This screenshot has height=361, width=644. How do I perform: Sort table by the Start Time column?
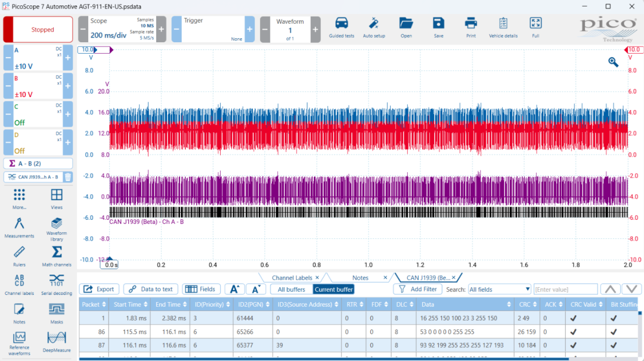pyautogui.click(x=131, y=304)
